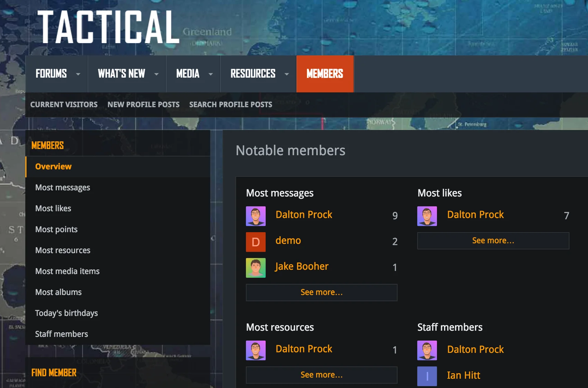Select Today's birthdays in Members sidebar

(x=66, y=313)
